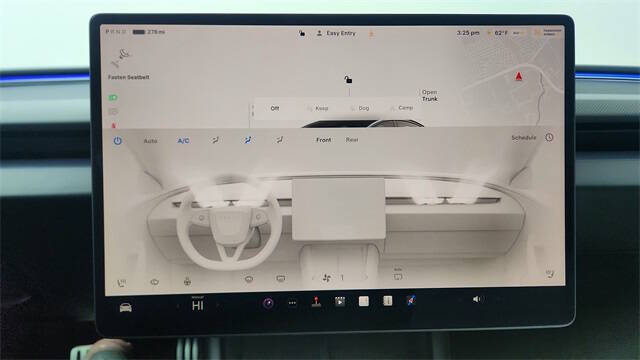Tap the Fasten Seatbelt warning icon
Screen dimensions: 640x360
coord(121,58)
